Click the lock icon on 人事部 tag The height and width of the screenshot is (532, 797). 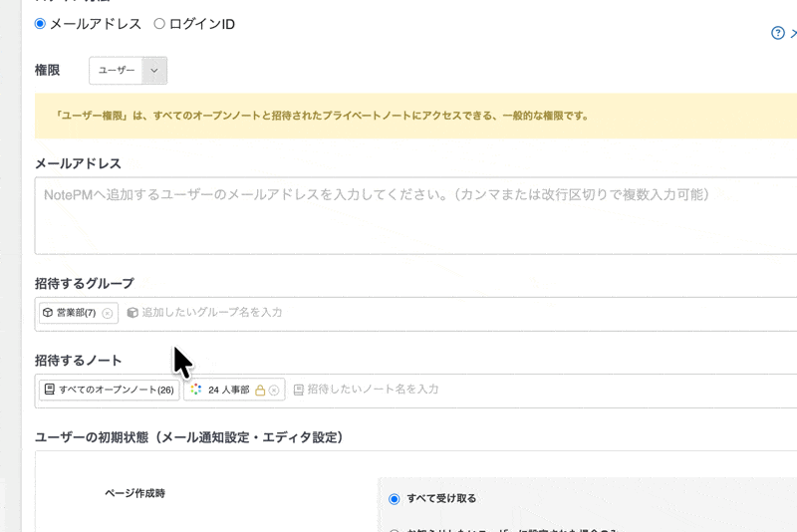point(260,391)
